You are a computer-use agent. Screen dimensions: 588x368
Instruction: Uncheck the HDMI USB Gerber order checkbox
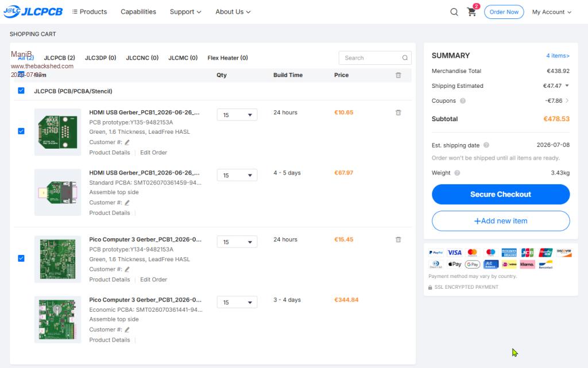coord(21,131)
